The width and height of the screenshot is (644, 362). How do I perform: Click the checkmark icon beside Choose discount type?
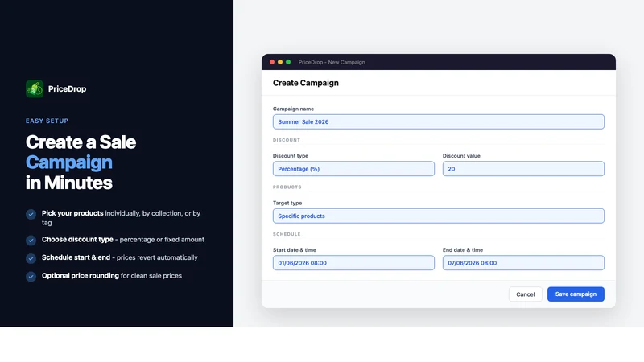click(31, 240)
